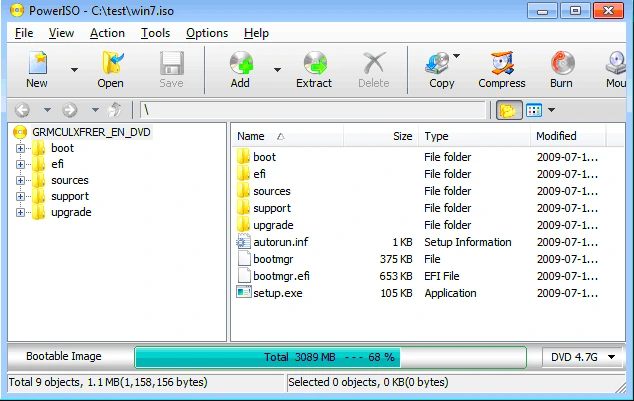
Task: Select the boot folder in tree pane
Action: coord(62,148)
